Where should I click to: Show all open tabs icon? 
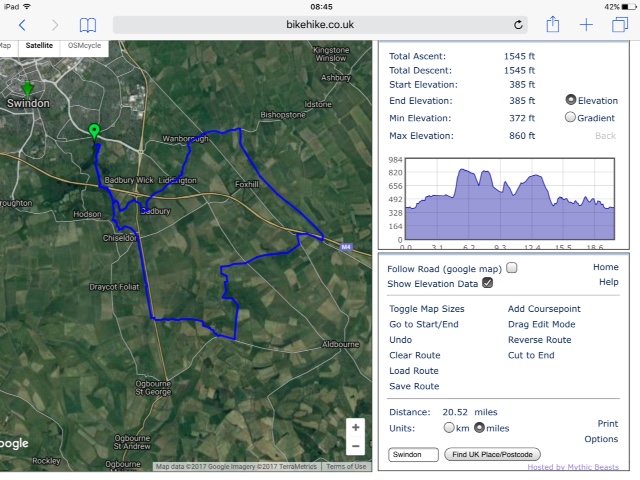(x=620, y=24)
